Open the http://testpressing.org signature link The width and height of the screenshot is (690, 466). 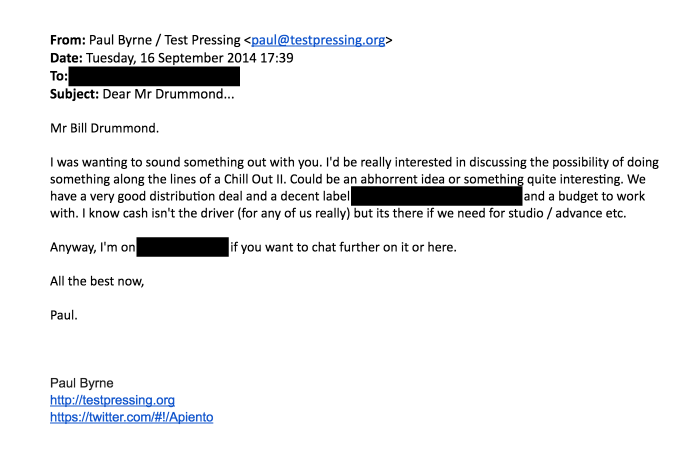click(112, 400)
